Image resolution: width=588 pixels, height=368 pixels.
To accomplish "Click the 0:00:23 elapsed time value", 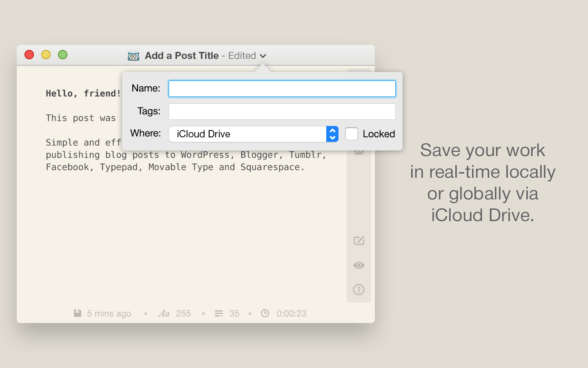I will click(291, 314).
